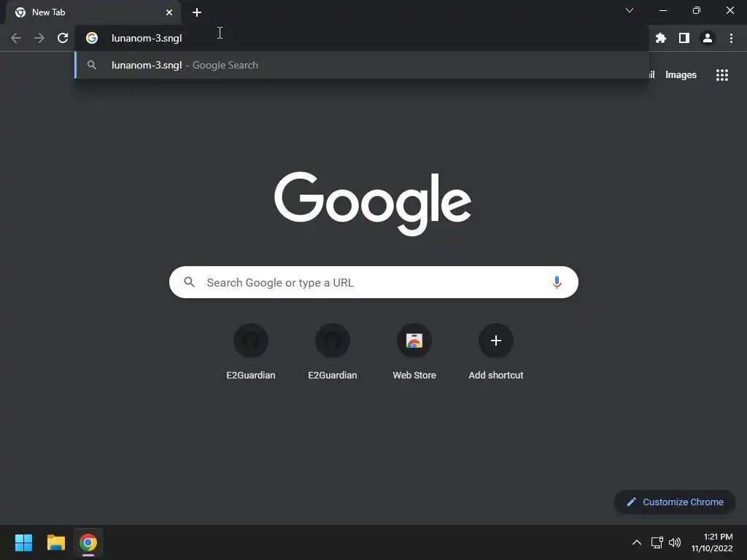Image resolution: width=747 pixels, height=560 pixels.
Task: Open the volume tray icon
Action: (x=675, y=542)
